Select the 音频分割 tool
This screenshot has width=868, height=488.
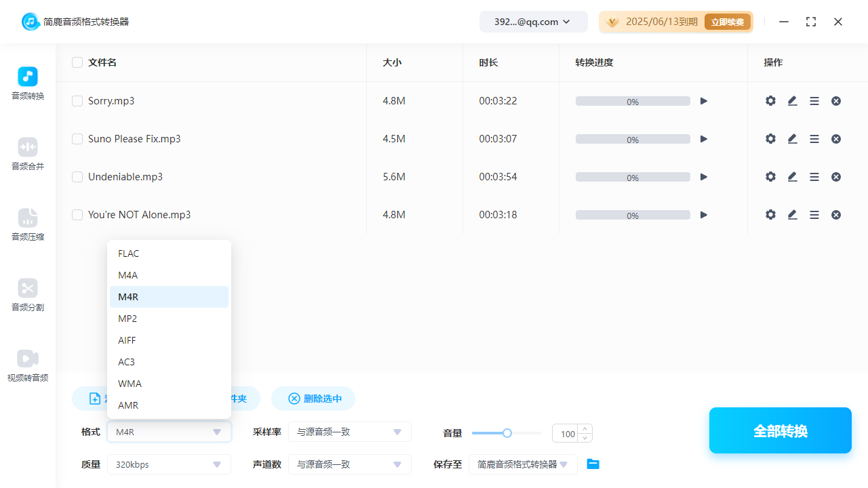pos(27,296)
